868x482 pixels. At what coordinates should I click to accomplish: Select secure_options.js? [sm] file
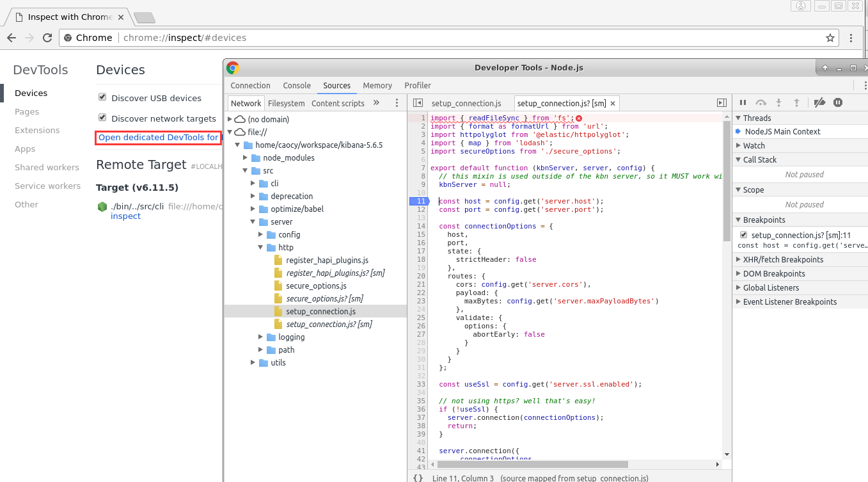325,298
